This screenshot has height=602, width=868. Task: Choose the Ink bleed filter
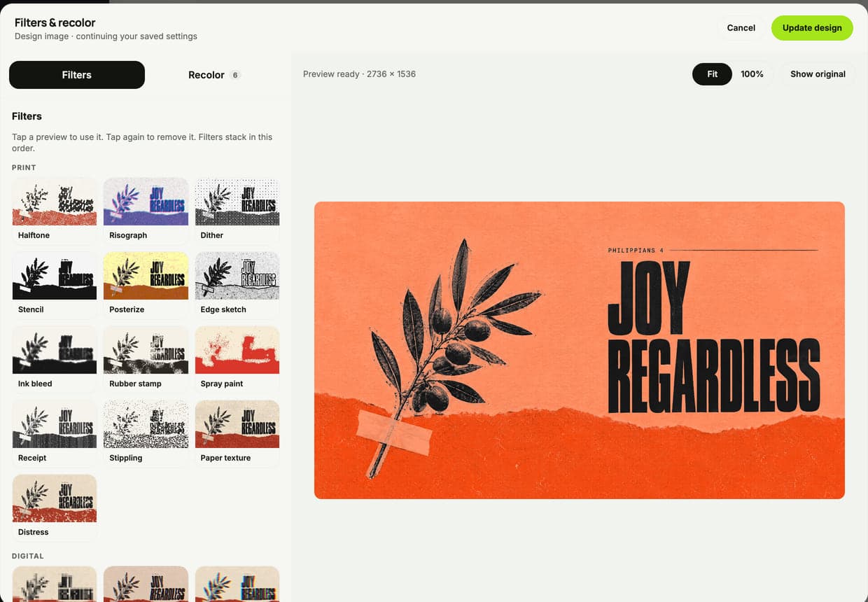pyautogui.click(x=55, y=358)
